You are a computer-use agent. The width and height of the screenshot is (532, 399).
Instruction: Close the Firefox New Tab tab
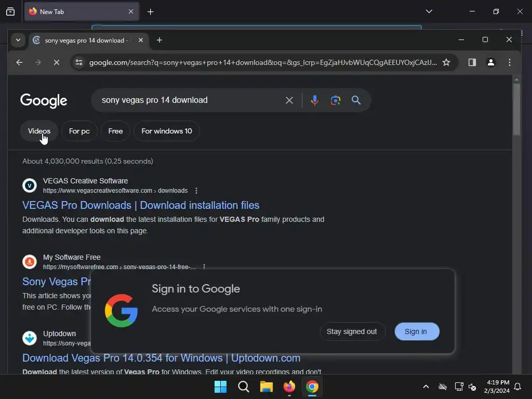click(x=131, y=11)
